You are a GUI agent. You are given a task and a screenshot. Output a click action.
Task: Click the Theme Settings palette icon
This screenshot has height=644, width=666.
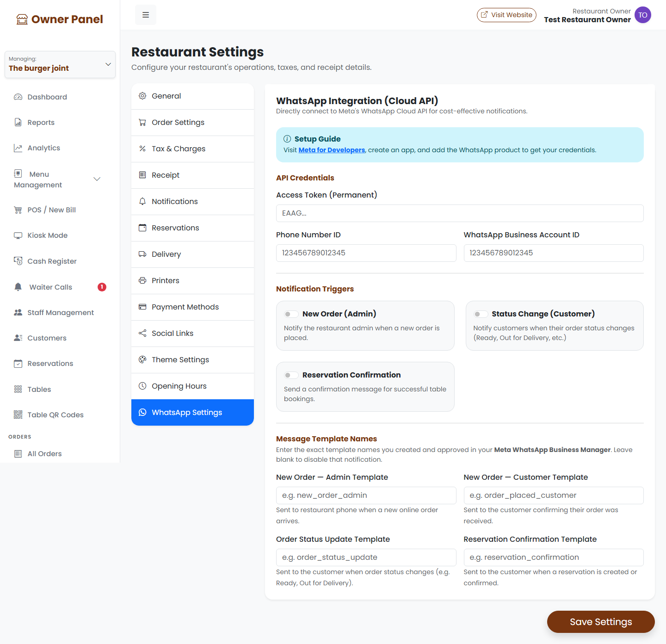tap(142, 359)
